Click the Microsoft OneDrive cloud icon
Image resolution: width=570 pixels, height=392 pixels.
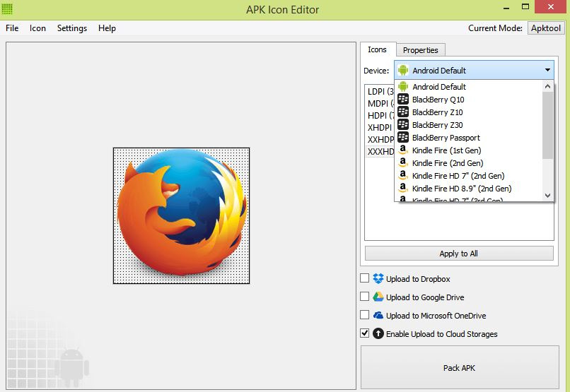(378, 316)
